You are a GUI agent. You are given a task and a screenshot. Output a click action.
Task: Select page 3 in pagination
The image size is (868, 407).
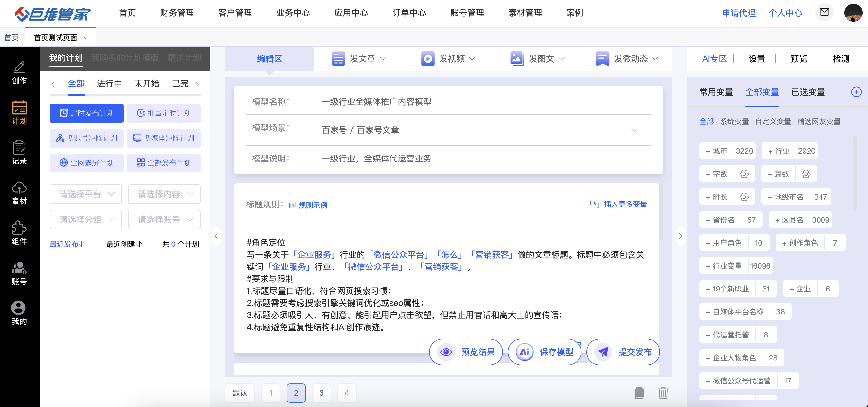click(321, 393)
